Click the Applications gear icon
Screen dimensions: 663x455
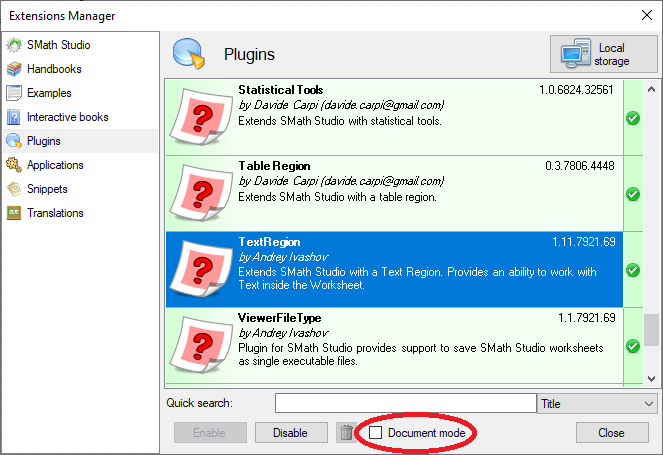tap(14, 165)
